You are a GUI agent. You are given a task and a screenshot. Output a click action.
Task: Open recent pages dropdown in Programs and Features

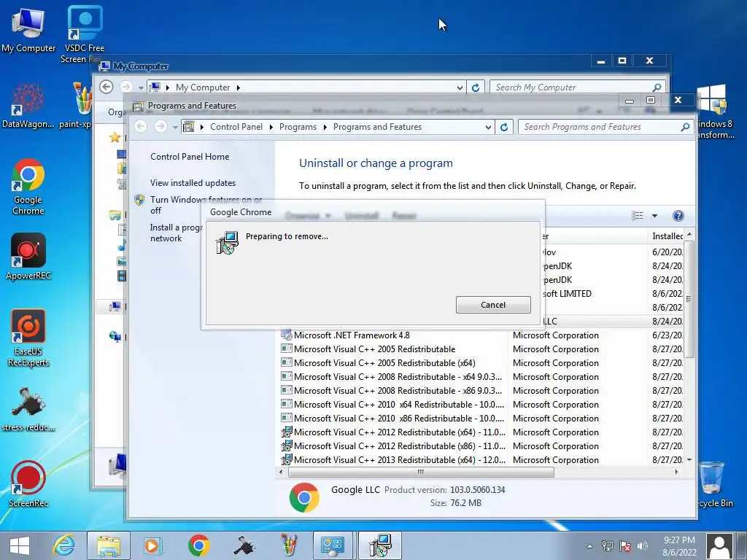[175, 127]
